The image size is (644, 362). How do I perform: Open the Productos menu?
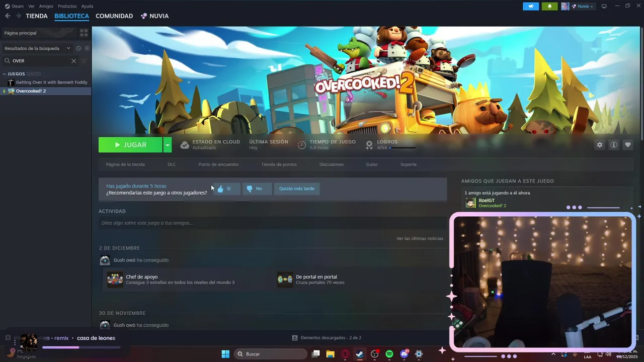click(x=67, y=6)
